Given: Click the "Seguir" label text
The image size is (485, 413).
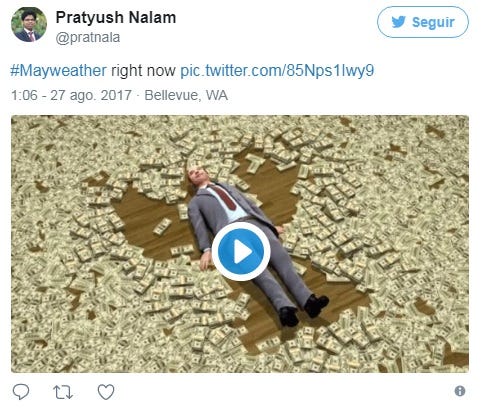Looking at the screenshot, I should tap(433, 23).
